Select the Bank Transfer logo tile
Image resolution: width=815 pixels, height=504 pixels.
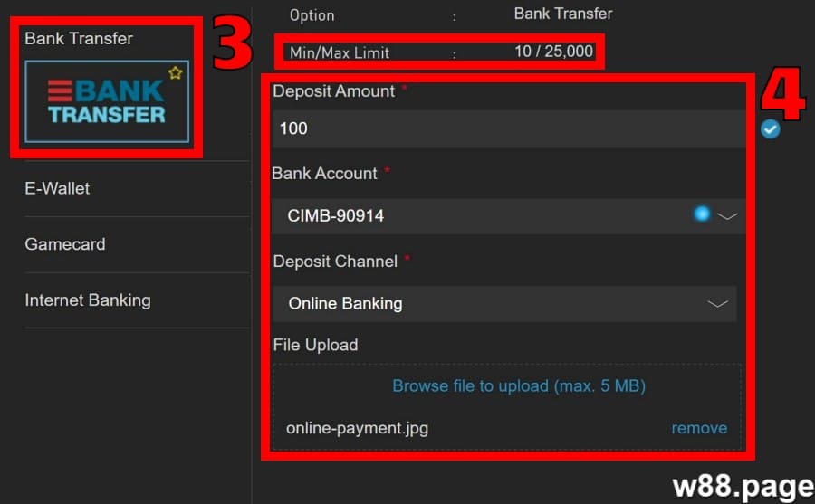pyautogui.click(x=107, y=101)
